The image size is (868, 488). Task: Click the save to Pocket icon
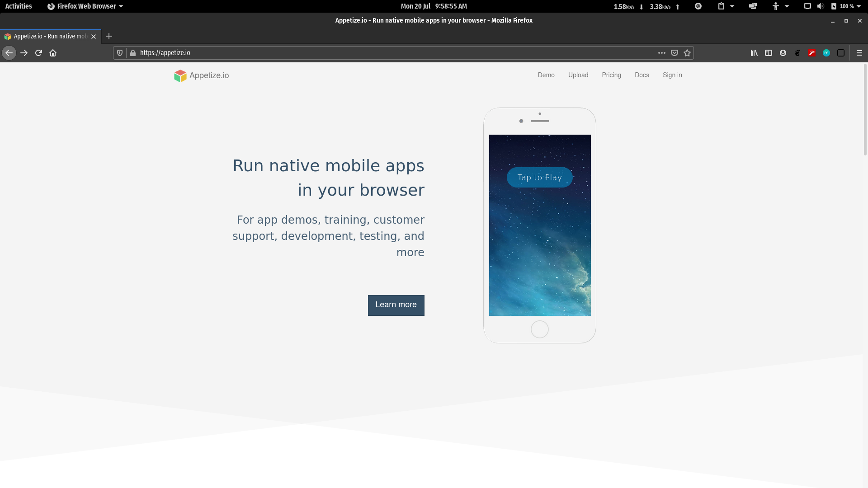[x=674, y=53]
